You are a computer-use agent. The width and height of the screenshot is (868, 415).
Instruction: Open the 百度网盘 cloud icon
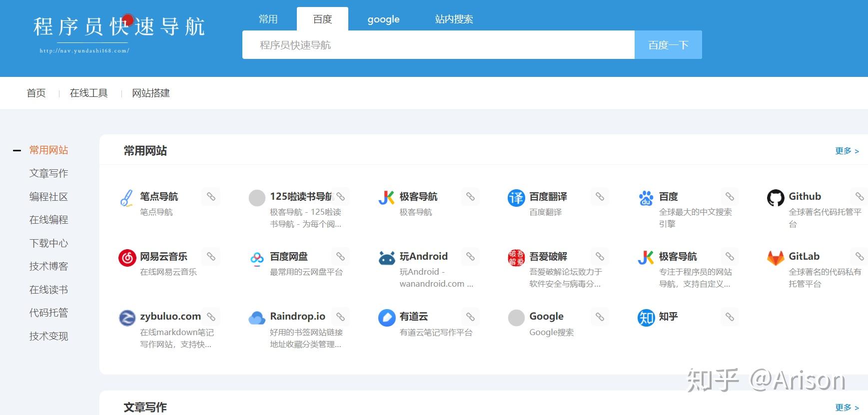click(257, 258)
